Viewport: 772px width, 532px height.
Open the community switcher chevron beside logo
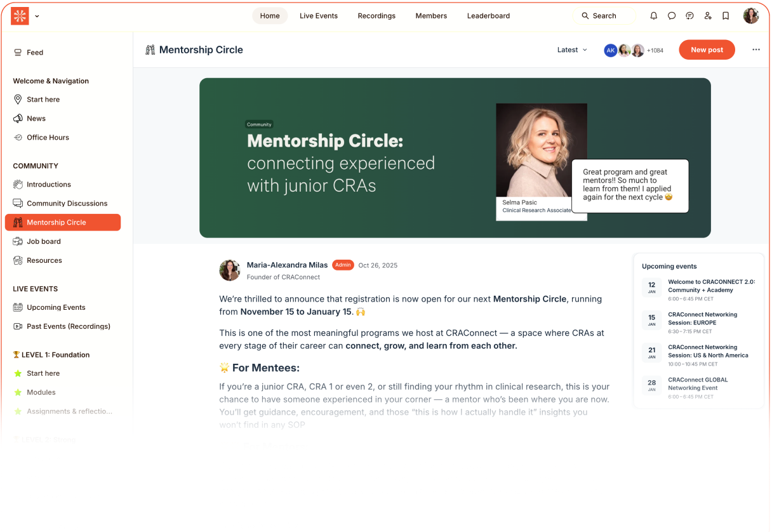pyautogui.click(x=37, y=16)
